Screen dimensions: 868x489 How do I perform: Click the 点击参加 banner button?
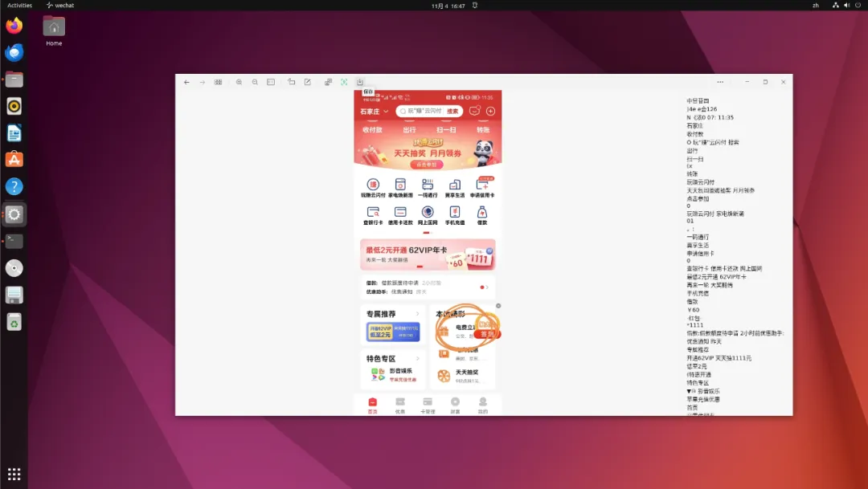(427, 165)
